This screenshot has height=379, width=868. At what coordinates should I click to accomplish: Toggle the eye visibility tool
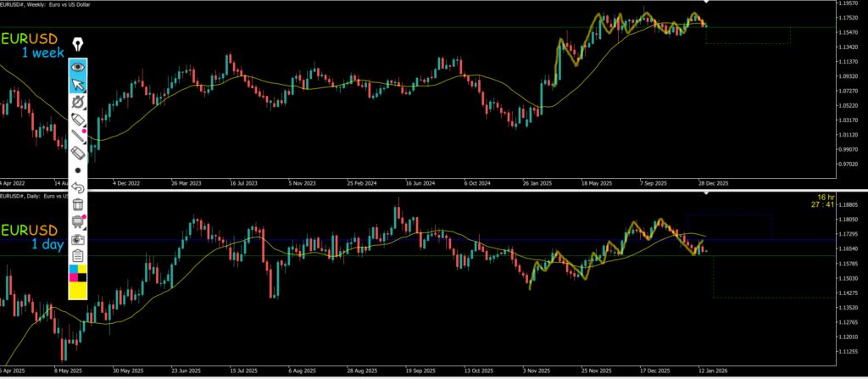tap(78, 66)
